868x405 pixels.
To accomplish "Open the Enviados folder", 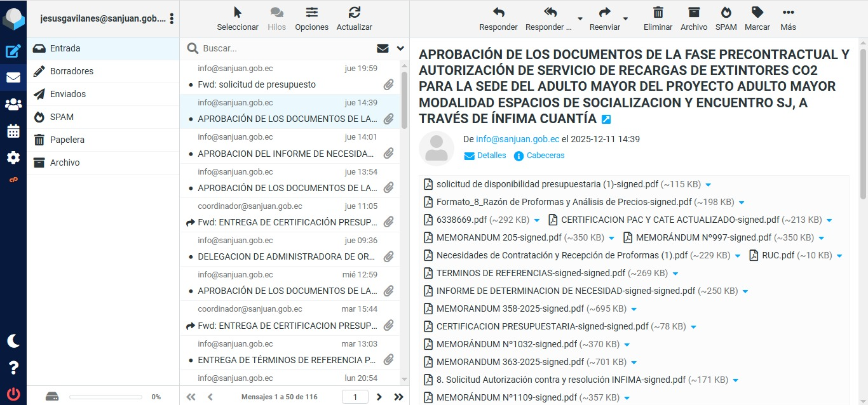I will pos(68,94).
